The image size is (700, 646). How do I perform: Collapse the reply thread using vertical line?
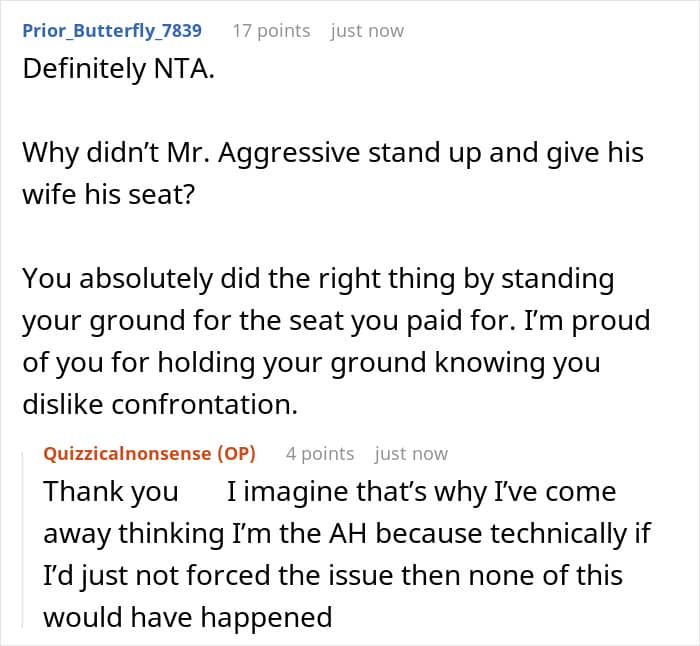pyautogui.click(x=23, y=540)
